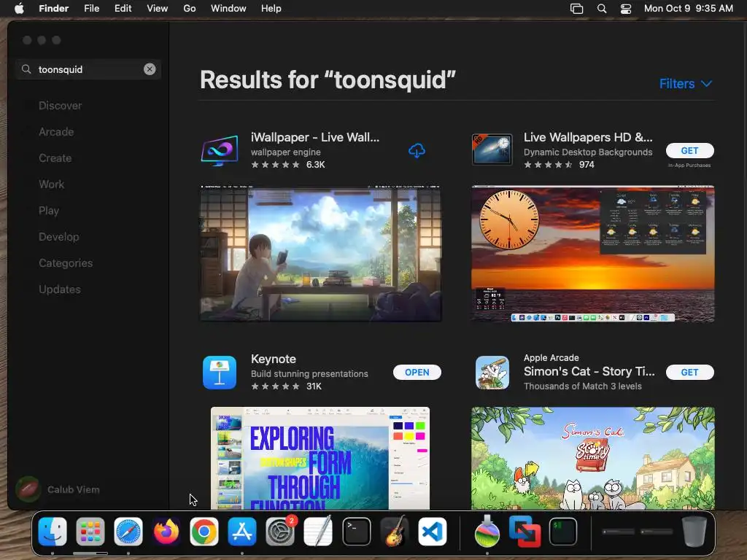Launch Google Chrome from the dock
The image size is (747, 560).
point(204,532)
